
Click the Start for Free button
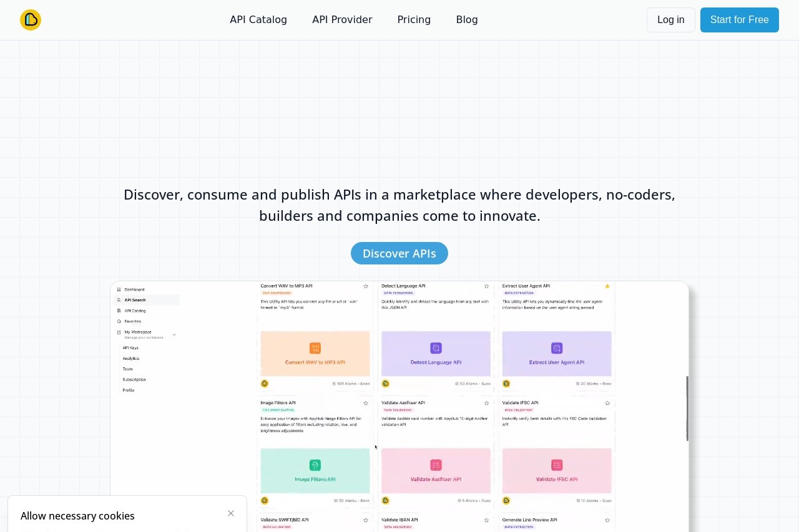point(740,20)
